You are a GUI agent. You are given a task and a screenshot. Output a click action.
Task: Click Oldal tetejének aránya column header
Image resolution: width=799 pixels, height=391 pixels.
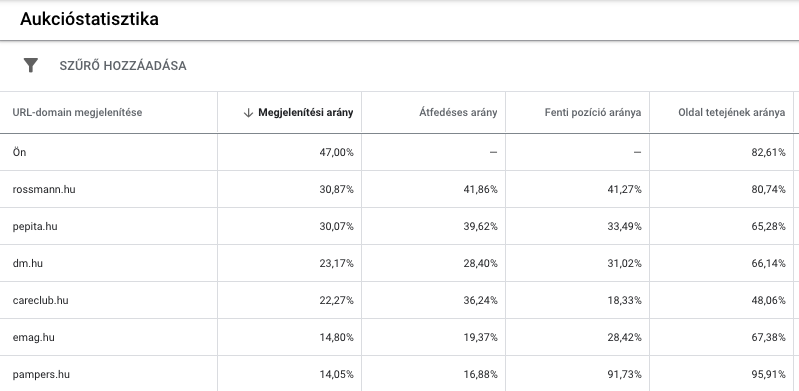731,113
